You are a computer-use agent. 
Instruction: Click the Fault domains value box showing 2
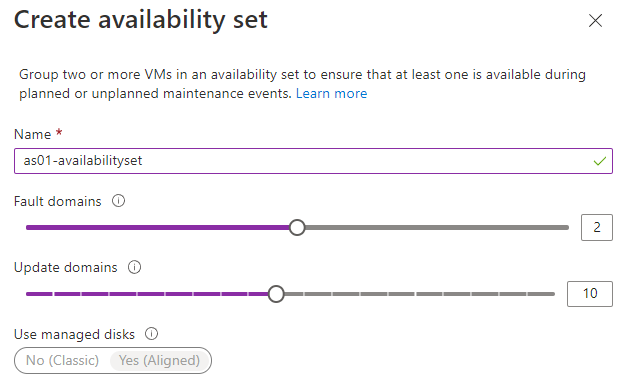pyautogui.click(x=597, y=227)
